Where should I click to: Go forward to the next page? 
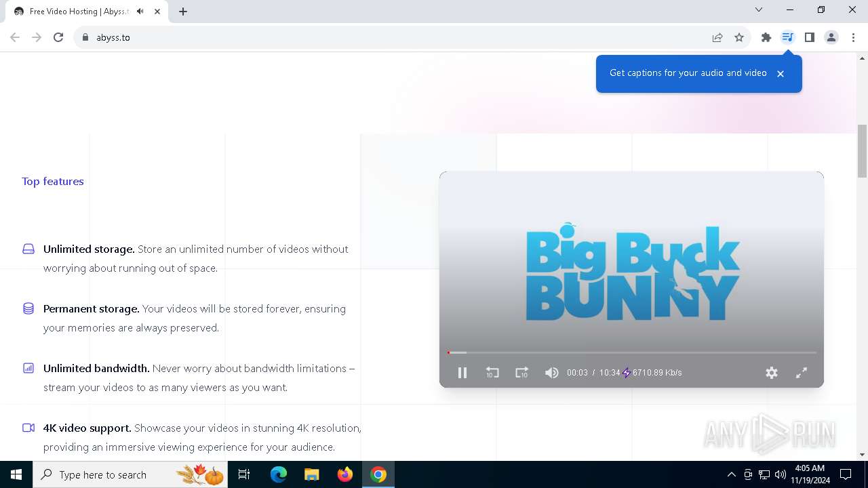pyautogui.click(x=37, y=37)
